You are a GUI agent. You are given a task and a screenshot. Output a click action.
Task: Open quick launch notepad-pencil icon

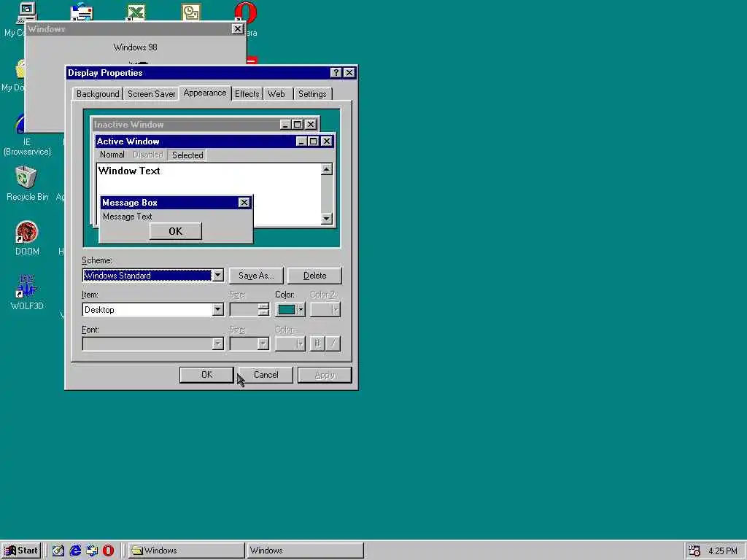[58, 551]
